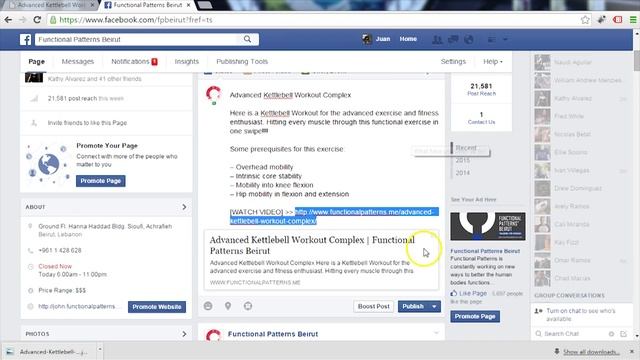Screen dimensions: 640x360
Task: Click Invite friends to like this Page
Action: pos(87,123)
